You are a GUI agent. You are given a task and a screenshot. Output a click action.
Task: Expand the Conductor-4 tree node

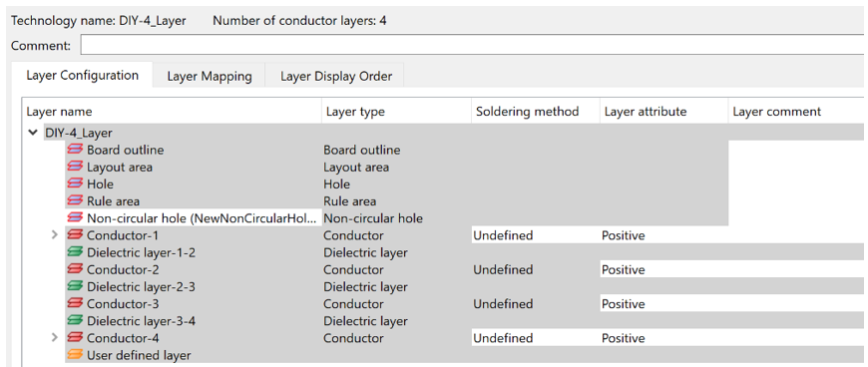point(54,338)
